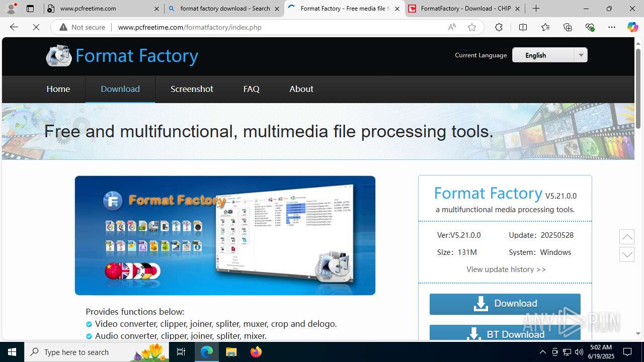Open the volume control icon

point(579,352)
